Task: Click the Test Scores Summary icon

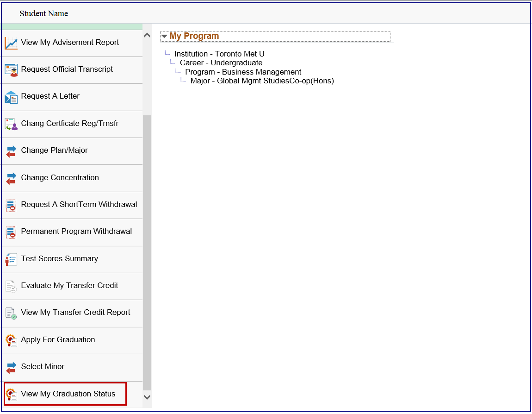Action: pos(11,259)
